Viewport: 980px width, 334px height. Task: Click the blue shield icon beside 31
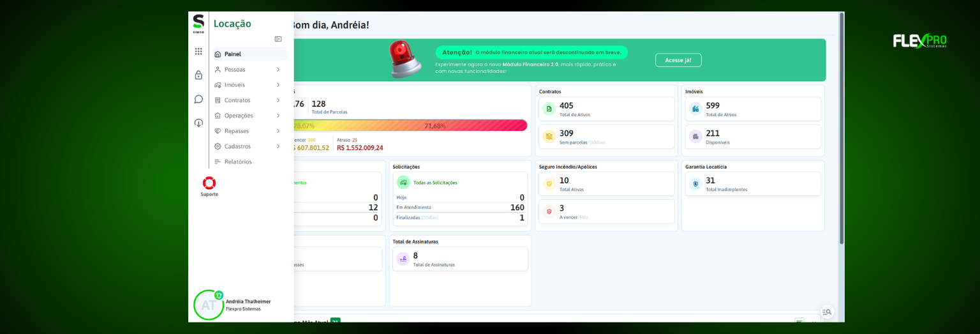pos(695,184)
